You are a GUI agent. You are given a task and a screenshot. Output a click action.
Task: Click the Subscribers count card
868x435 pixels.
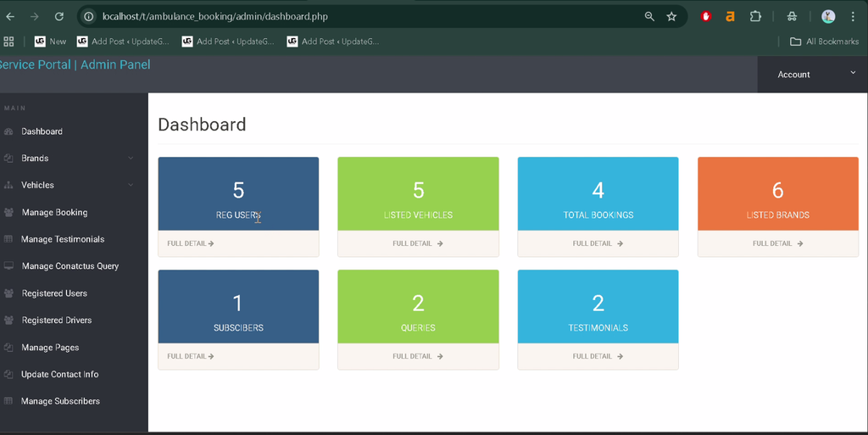pyautogui.click(x=238, y=307)
